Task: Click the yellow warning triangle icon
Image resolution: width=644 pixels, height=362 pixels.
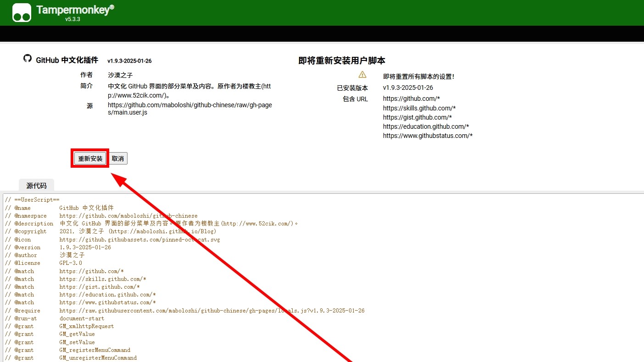Action: click(362, 75)
